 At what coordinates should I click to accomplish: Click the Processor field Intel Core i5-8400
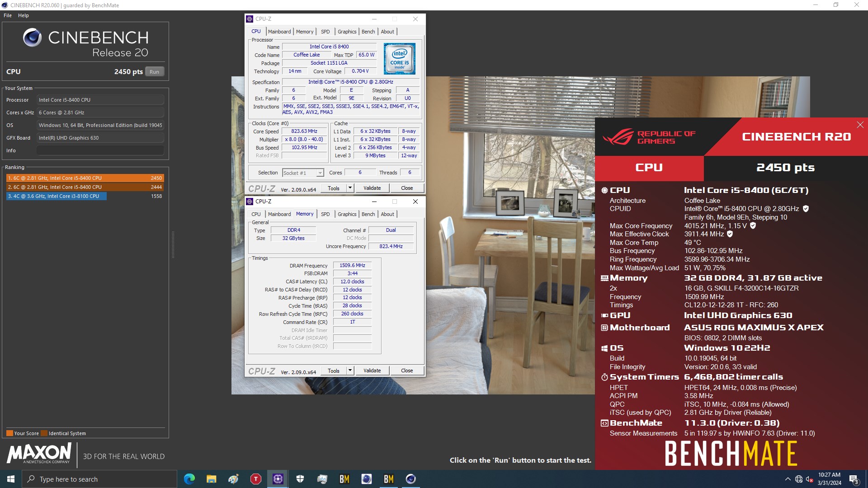click(100, 100)
